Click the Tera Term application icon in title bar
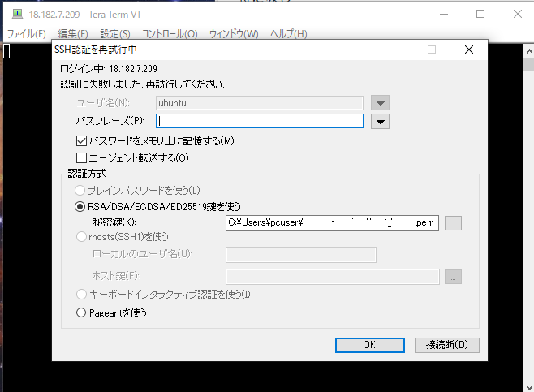This screenshot has height=392, width=534. (17, 14)
